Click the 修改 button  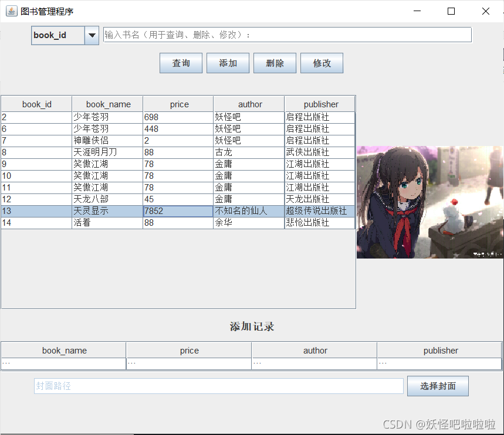tap(322, 63)
